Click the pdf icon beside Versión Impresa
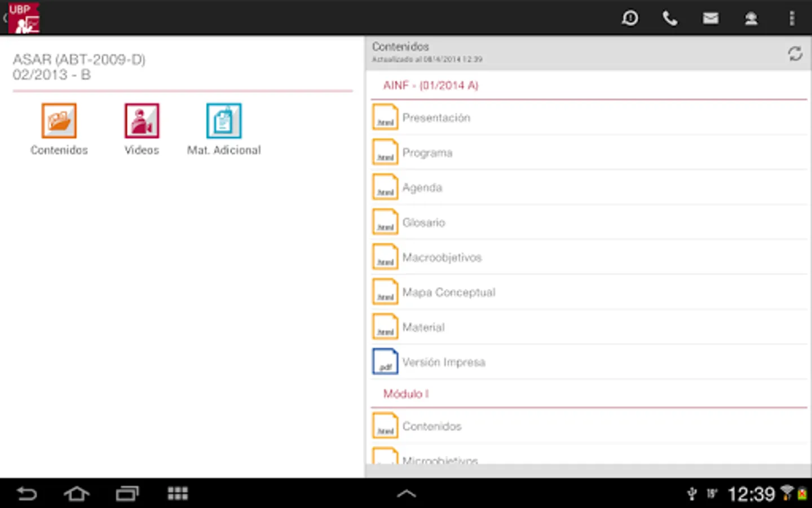 coord(386,362)
